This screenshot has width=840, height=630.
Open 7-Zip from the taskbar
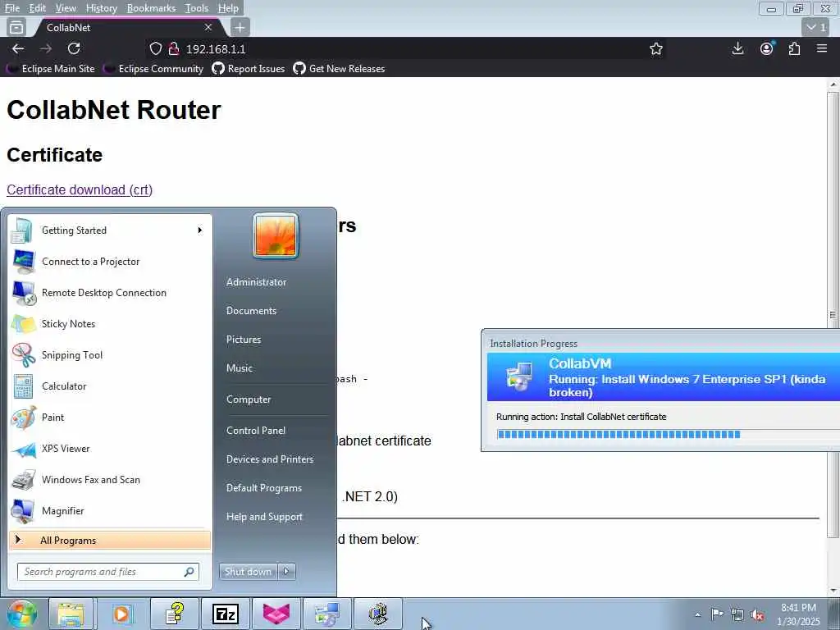pyautogui.click(x=225, y=614)
